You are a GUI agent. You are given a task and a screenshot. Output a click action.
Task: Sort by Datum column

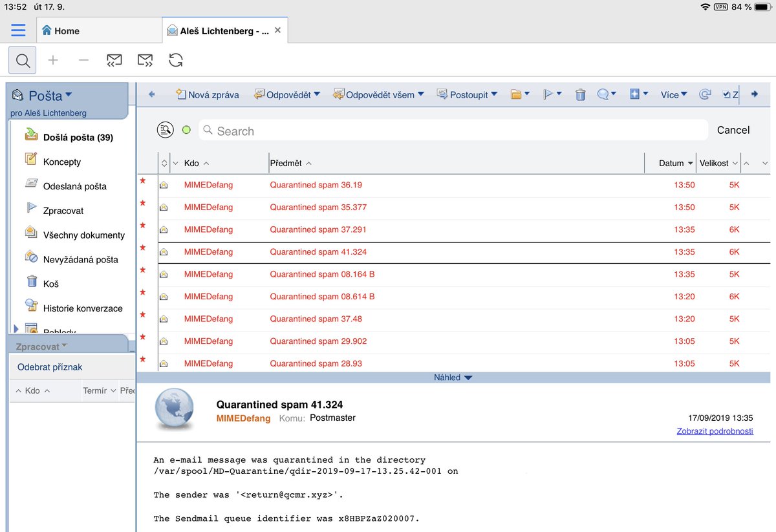tap(676, 164)
